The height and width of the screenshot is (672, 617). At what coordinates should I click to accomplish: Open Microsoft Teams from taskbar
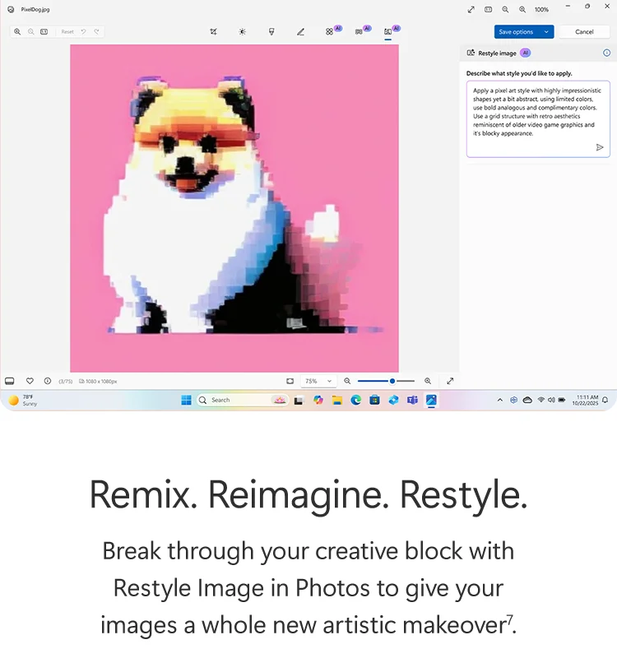click(412, 401)
